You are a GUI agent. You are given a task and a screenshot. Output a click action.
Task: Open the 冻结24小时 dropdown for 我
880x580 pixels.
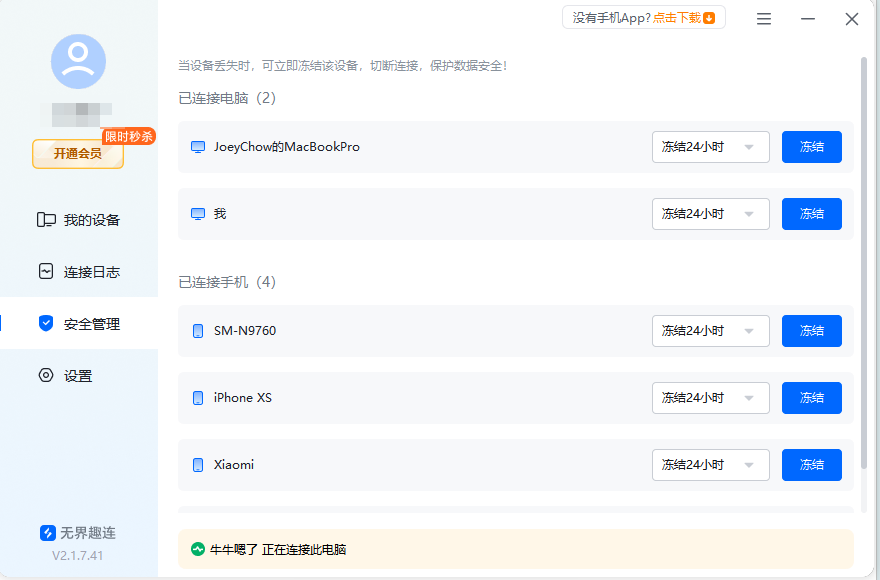tap(710, 213)
